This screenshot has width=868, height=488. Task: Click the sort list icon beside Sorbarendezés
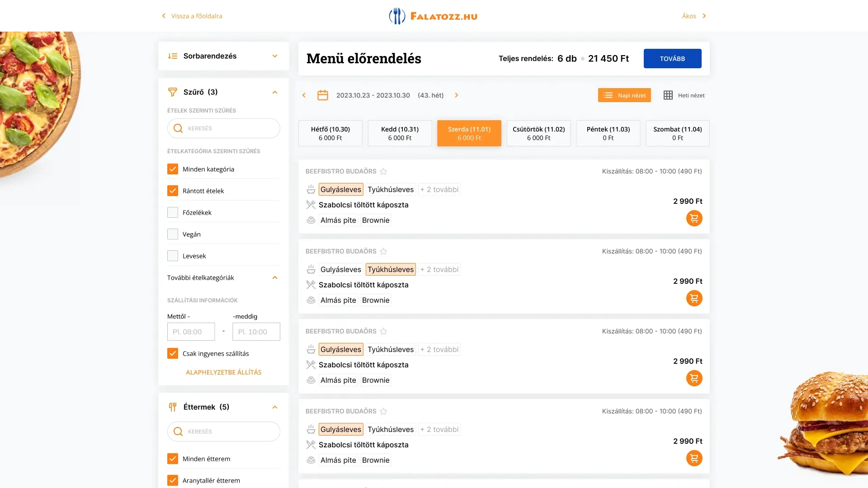tap(173, 56)
